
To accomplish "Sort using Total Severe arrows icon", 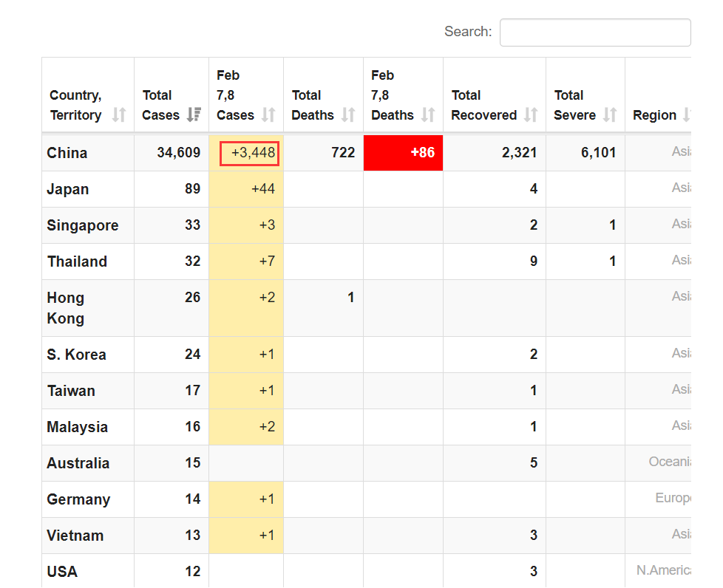I will pos(610,115).
